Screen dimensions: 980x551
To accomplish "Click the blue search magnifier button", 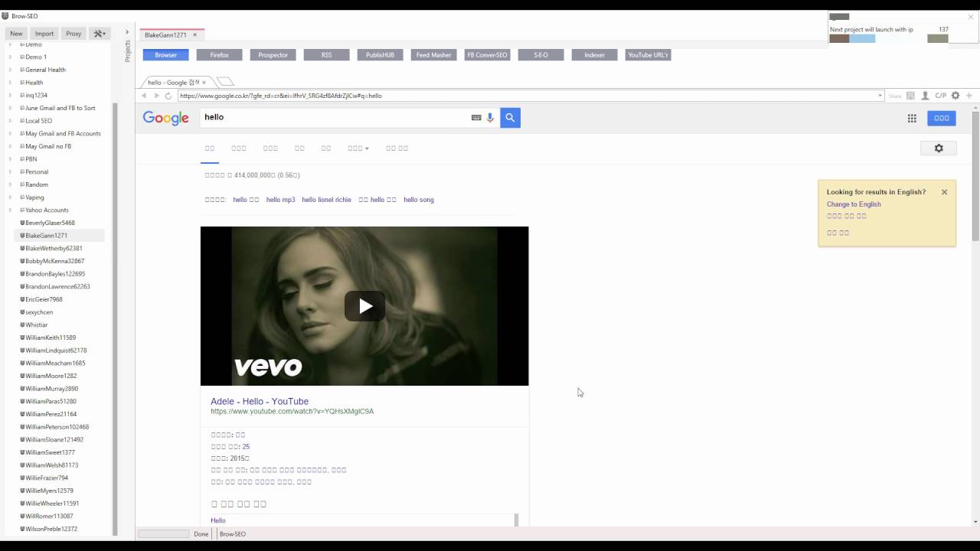I will 510,117.
